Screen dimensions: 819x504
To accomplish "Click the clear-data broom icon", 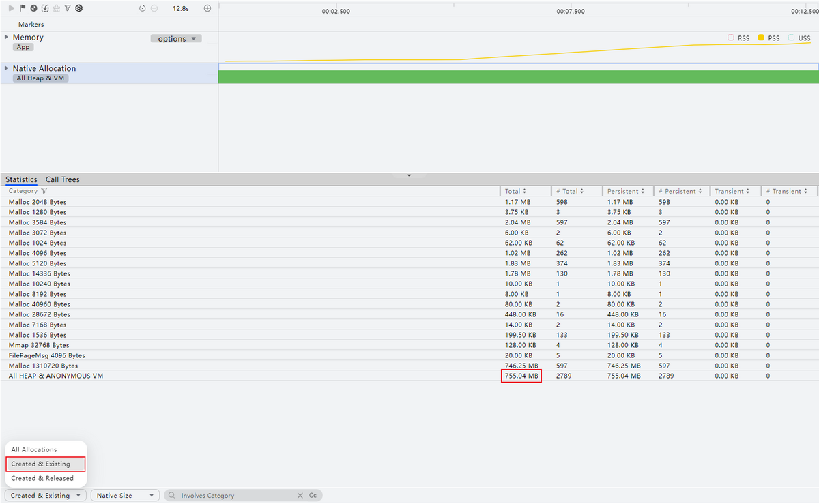I will pos(56,8).
